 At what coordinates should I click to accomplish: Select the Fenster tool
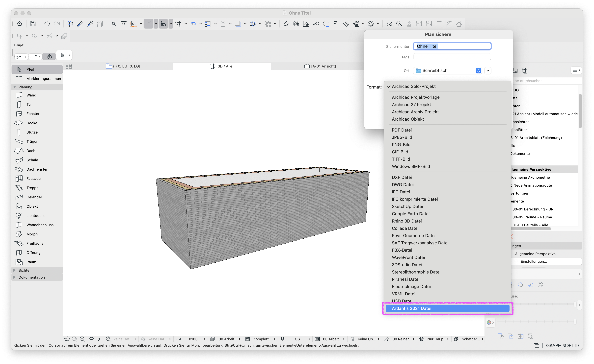pyautogui.click(x=37, y=114)
